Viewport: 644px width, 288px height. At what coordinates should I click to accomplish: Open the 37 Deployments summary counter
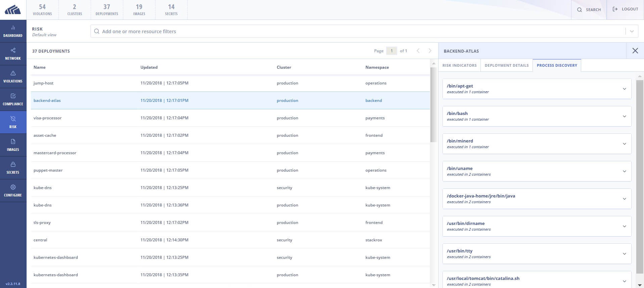pyautogui.click(x=107, y=10)
